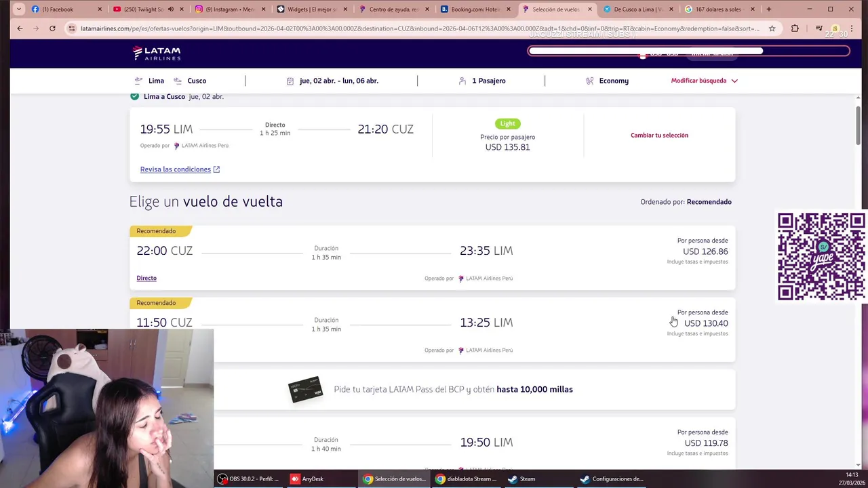Viewport: 868px width, 488px height.
Task: Close the Facebook tab
Action: click(100, 9)
